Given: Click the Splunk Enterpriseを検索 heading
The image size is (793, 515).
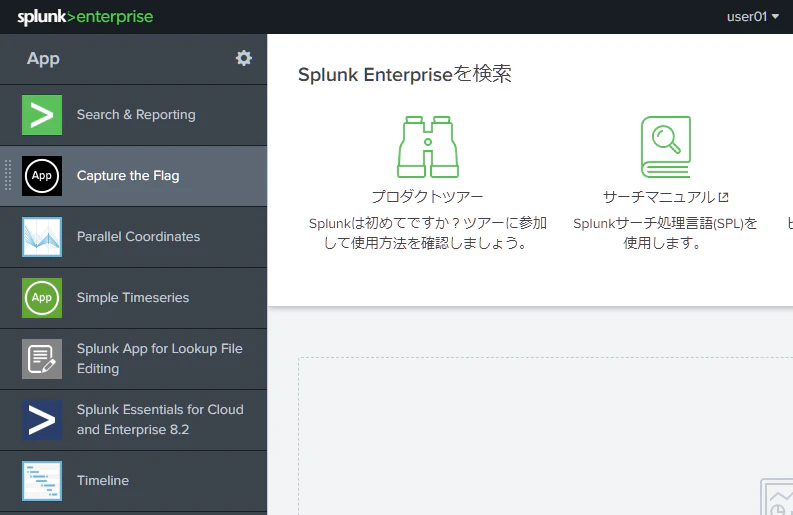Looking at the screenshot, I should (405, 74).
